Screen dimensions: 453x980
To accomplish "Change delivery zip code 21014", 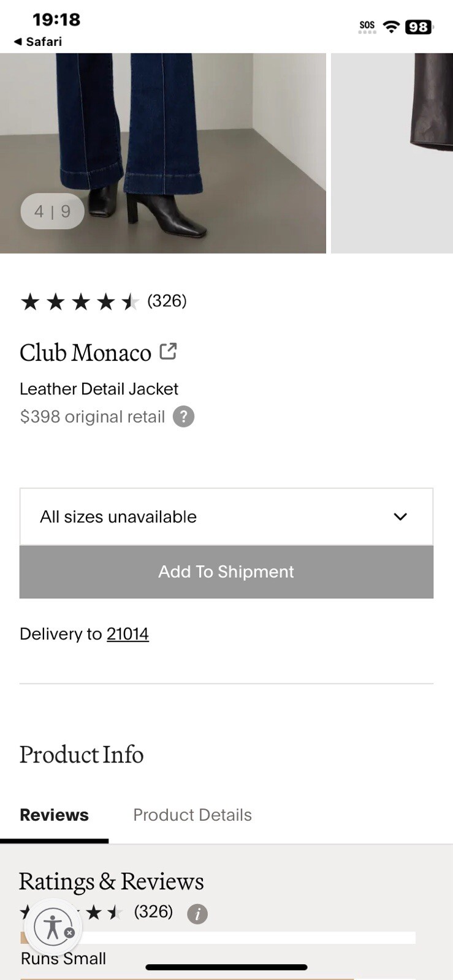I will click(x=128, y=634).
